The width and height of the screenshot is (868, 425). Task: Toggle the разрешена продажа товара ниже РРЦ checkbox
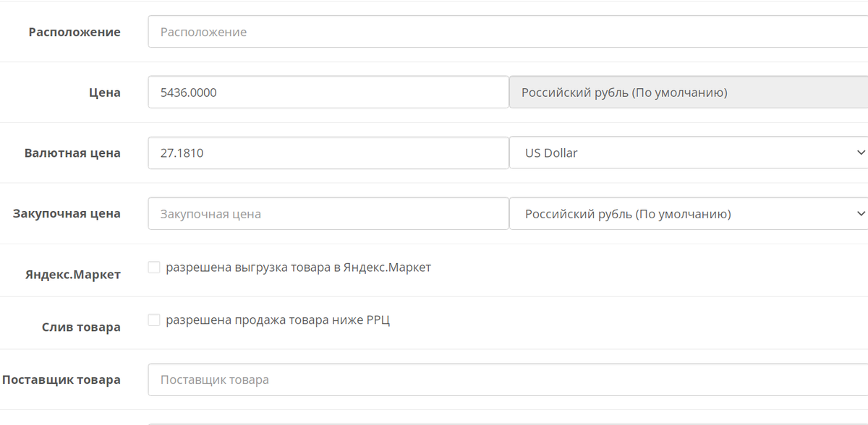point(154,319)
